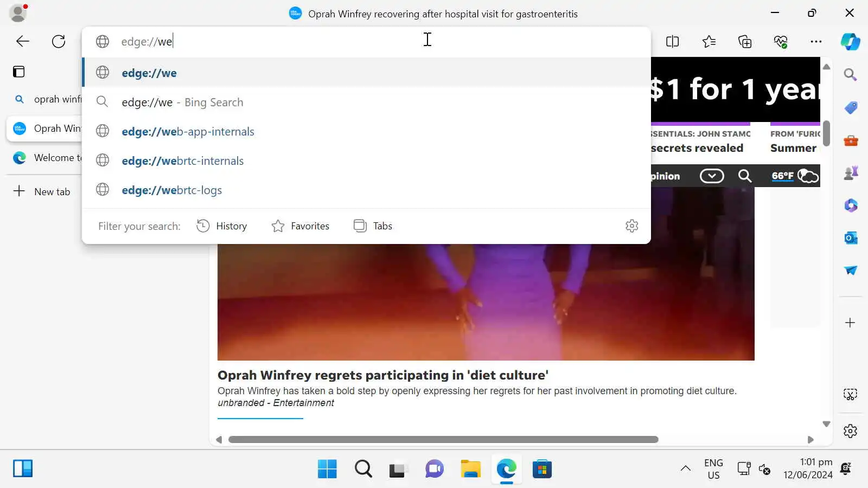
Task: Select the edge://we top suggestion
Action: (367, 73)
